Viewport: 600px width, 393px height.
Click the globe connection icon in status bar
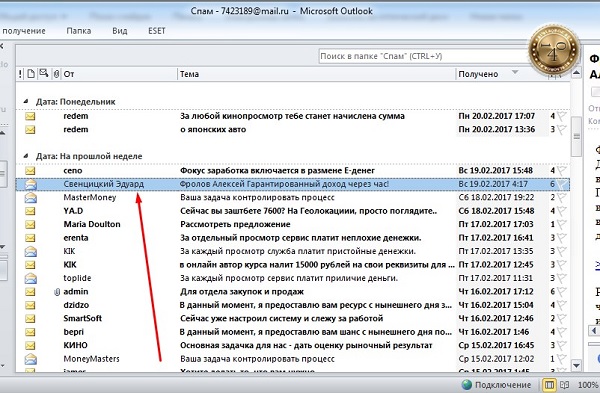[466, 385]
